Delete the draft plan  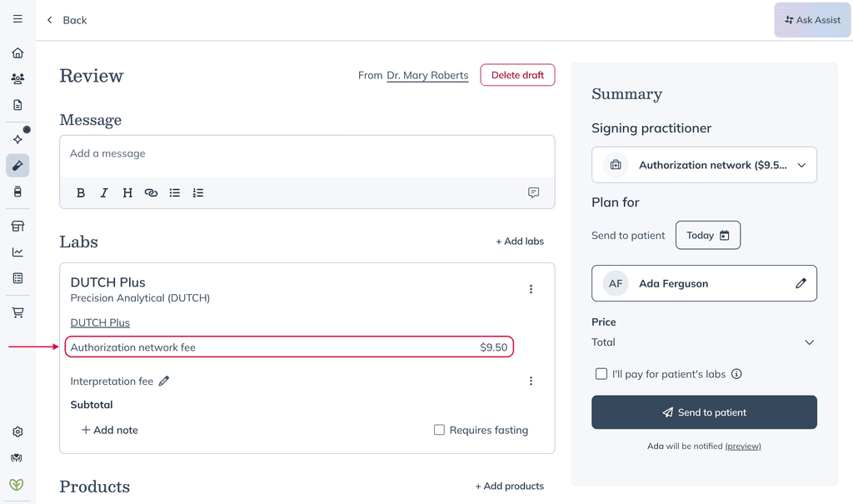(x=517, y=75)
